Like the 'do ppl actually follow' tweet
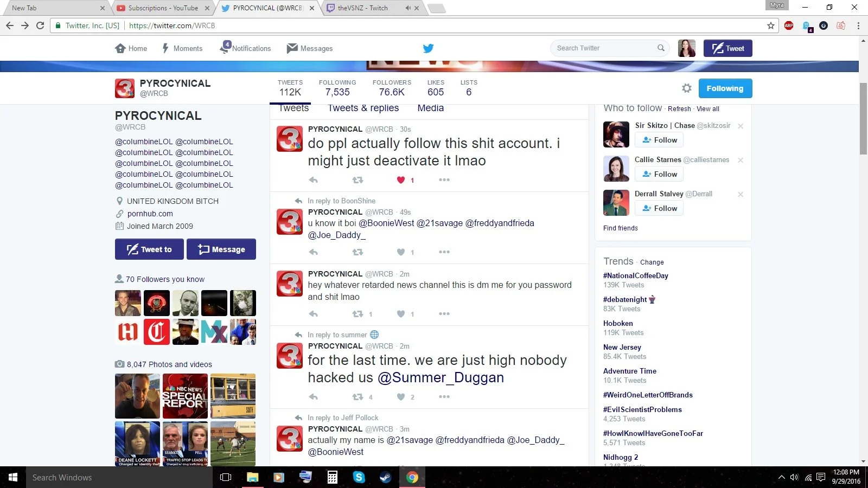 pyautogui.click(x=401, y=180)
